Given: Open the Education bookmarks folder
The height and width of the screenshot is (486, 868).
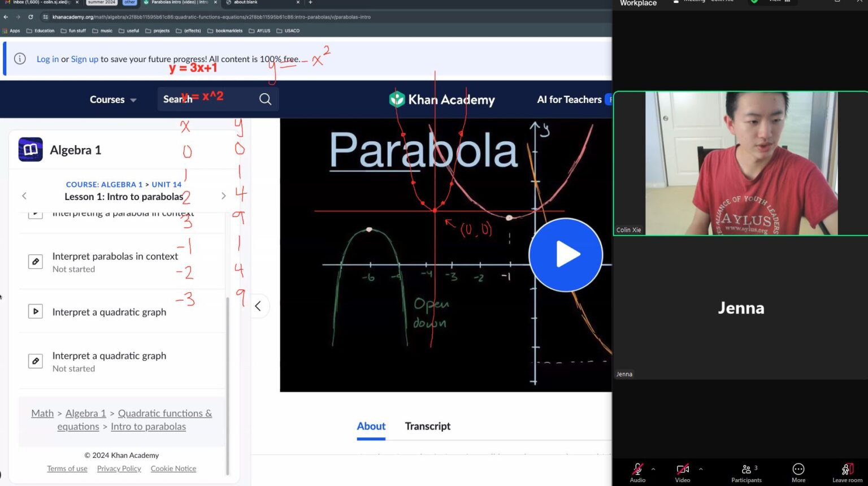Looking at the screenshot, I should tap(40, 31).
